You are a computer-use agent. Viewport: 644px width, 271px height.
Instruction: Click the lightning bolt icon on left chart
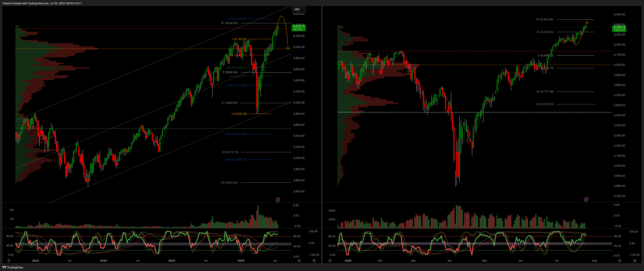pyautogui.click(x=278, y=200)
